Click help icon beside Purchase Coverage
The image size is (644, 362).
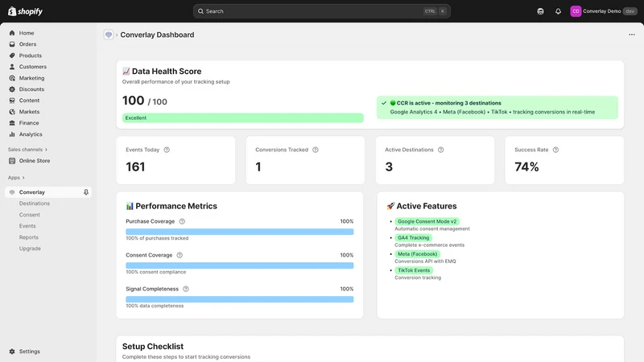coord(182,221)
